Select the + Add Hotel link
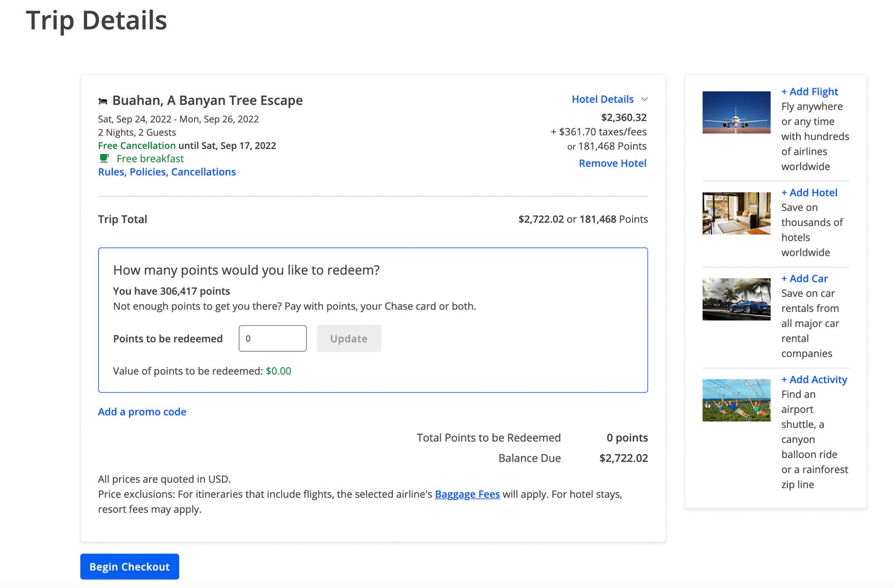This screenshot has height=588, width=894. coord(809,193)
